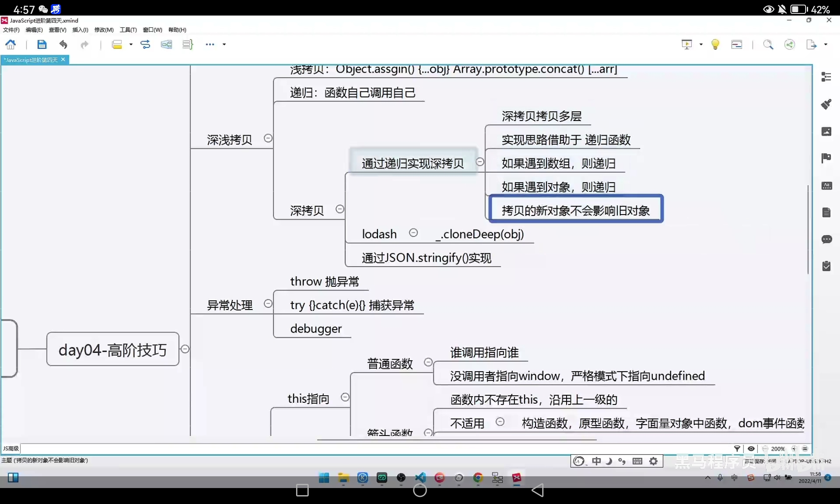The width and height of the screenshot is (840, 504).
Task: Click the filter funnel icon in status bar
Action: [x=737, y=449]
